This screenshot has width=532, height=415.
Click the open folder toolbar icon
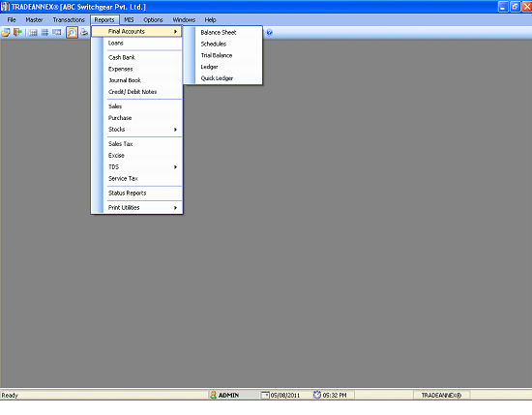click(6, 33)
